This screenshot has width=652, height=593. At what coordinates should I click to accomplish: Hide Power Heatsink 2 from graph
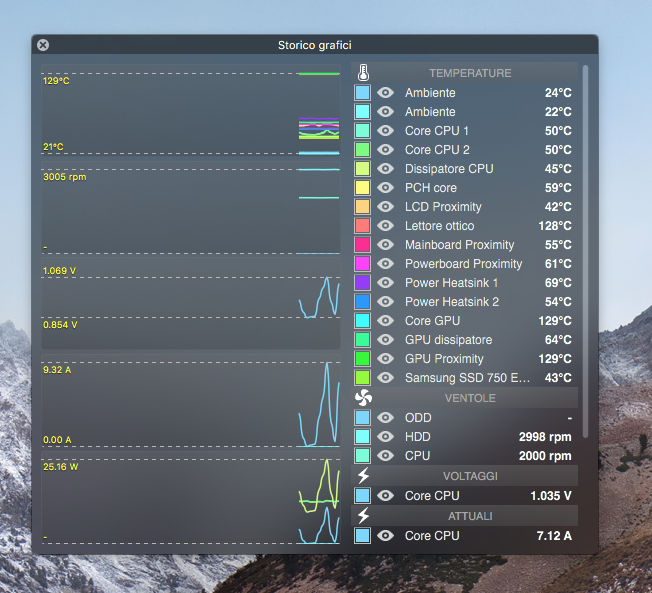point(385,301)
